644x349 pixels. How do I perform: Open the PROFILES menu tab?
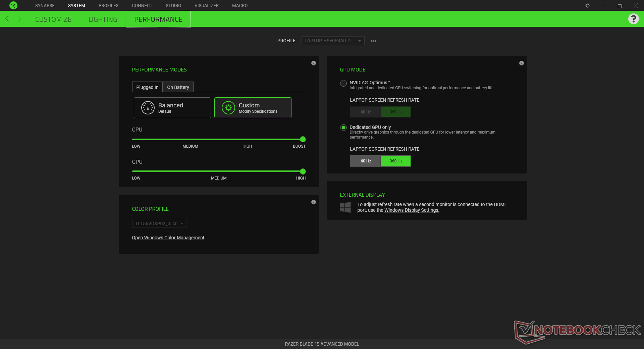point(109,6)
